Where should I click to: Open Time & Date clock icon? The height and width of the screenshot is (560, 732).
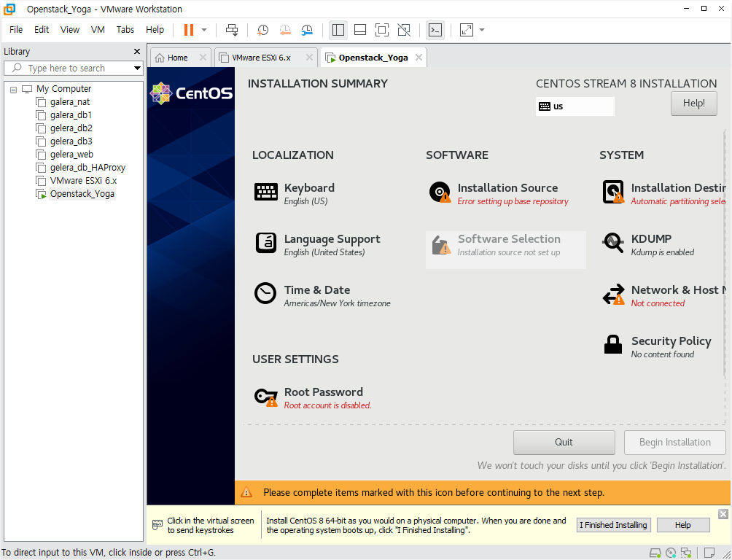coord(265,293)
